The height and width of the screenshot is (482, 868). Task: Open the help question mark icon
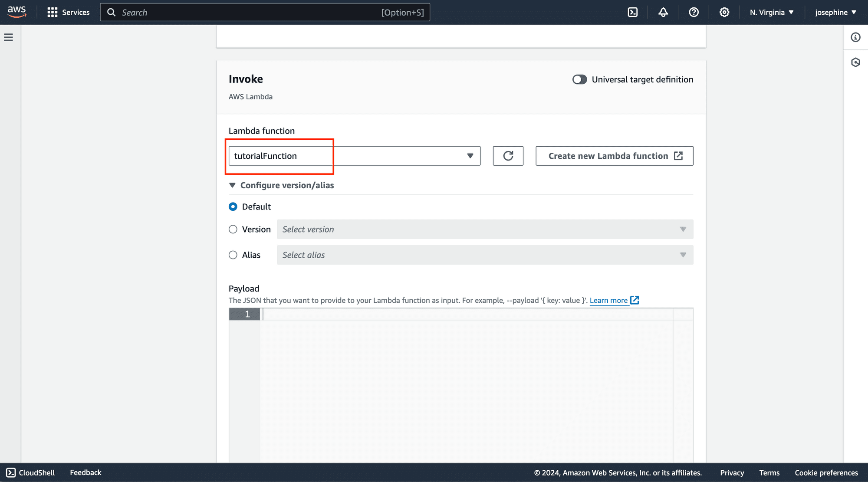pyautogui.click(x=694, y=12)
